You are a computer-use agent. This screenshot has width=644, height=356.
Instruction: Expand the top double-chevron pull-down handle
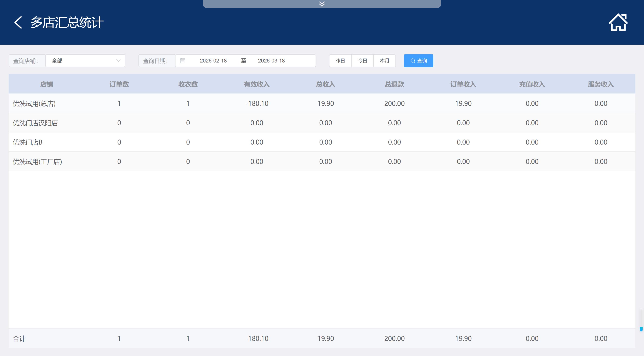(x=322, y=4)
